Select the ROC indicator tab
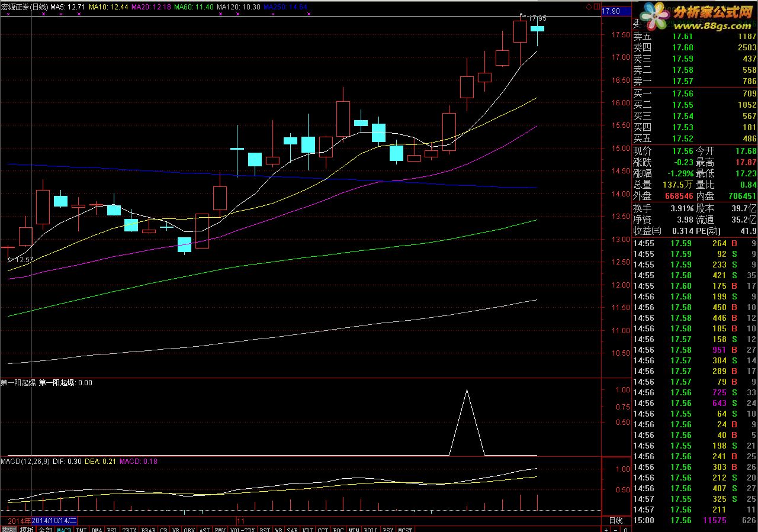 [x=339, y=529]
